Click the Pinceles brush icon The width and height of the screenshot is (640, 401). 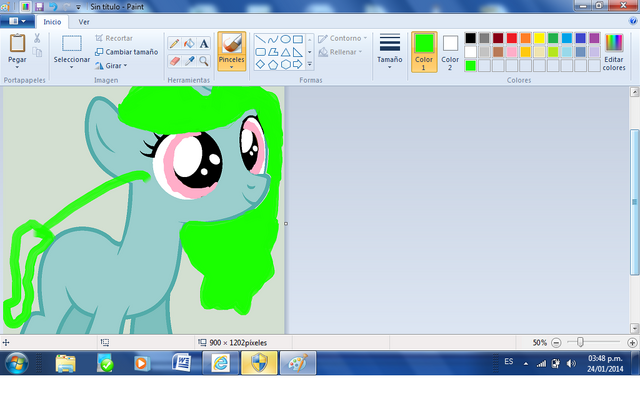(232, 43)
